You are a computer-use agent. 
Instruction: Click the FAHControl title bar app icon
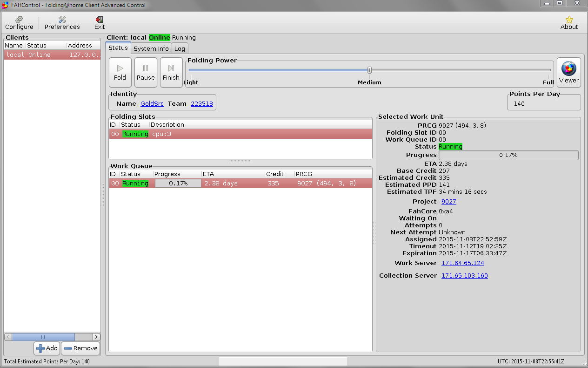point(5,5)
